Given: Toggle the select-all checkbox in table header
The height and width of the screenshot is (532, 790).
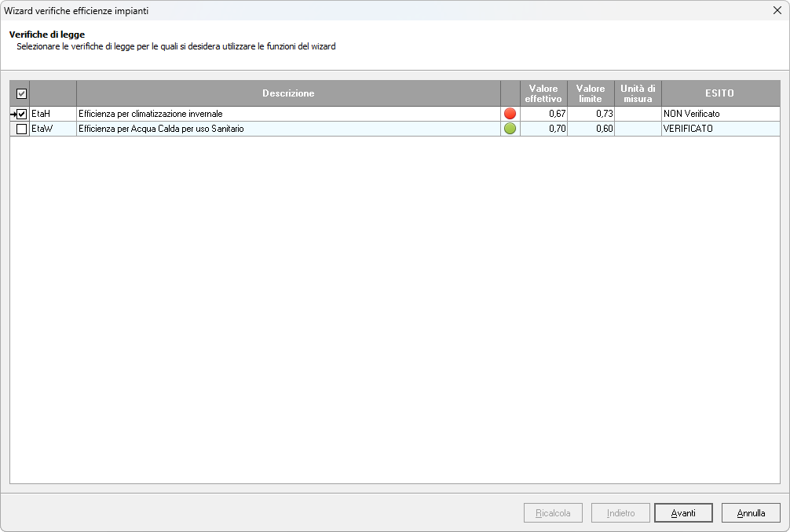Looking at the screenshot, I should click(x=21, y=93).
